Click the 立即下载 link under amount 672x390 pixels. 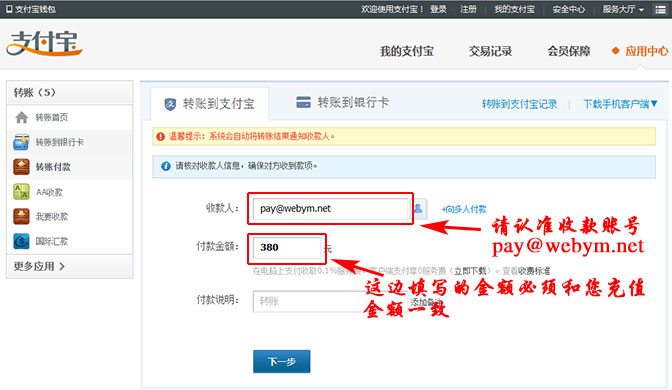(471, 271)
